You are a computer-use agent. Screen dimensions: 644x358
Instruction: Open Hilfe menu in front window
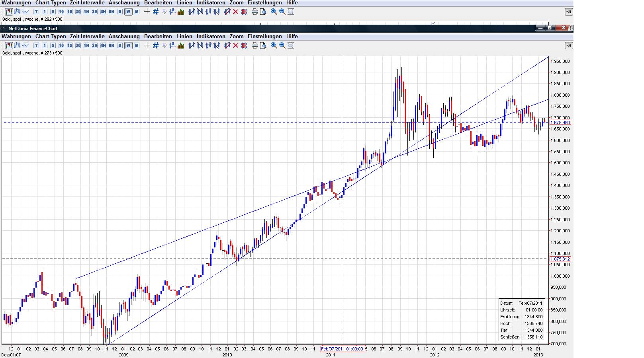pos(292,36)
